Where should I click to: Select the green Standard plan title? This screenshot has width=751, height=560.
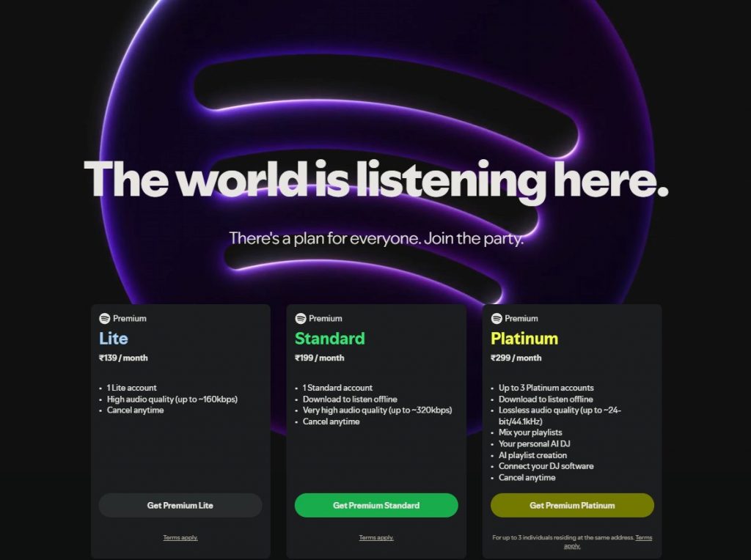point(329,339)
